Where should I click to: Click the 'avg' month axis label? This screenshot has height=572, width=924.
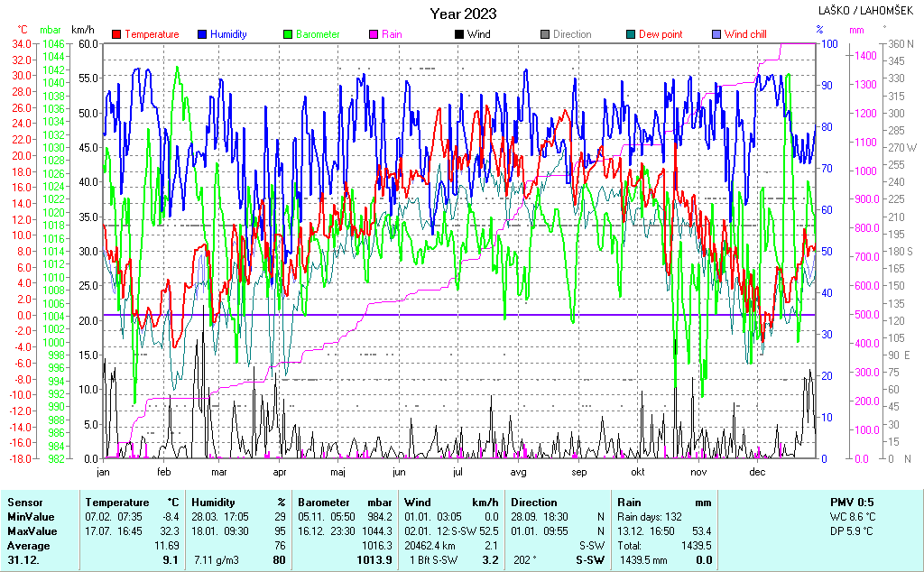[518, 472]
